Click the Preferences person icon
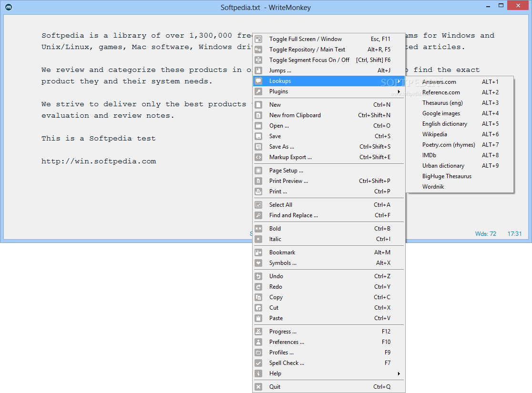The width and height of the screenshot is (532, 393). click(x=258, y=342)
